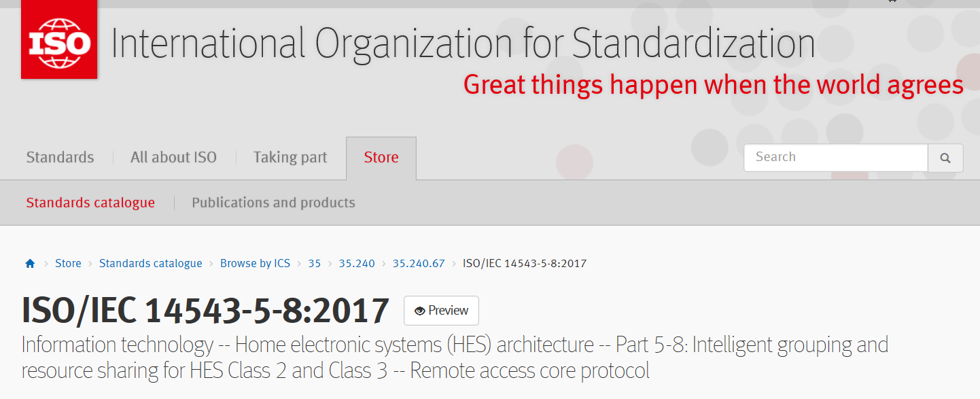Click the magnifier search button

tap(945, 158)
